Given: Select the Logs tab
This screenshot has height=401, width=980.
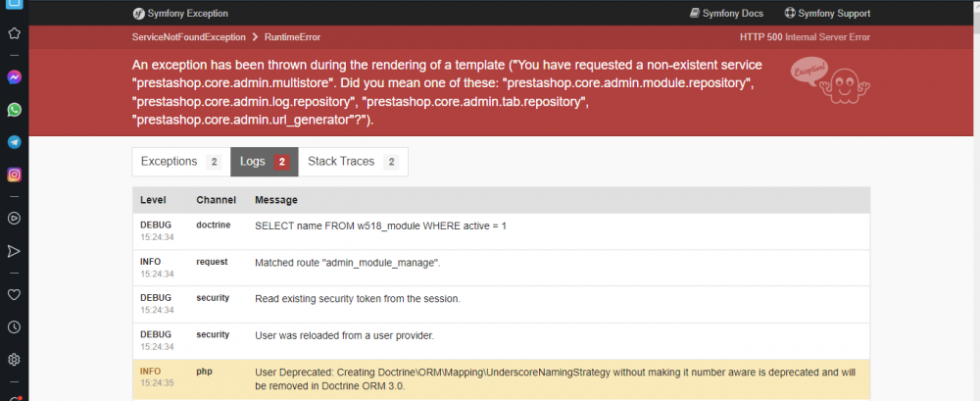Looking at the screenshot, I should click(x=265, y=162).
